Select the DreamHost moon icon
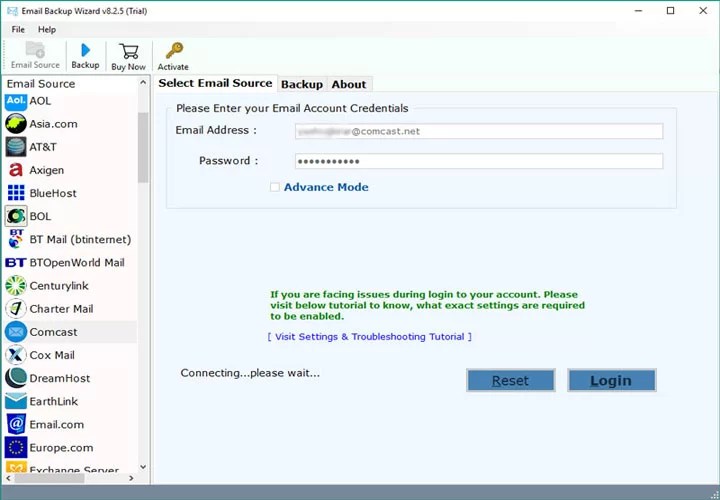720x500 pixels. (x=16, y=378)
